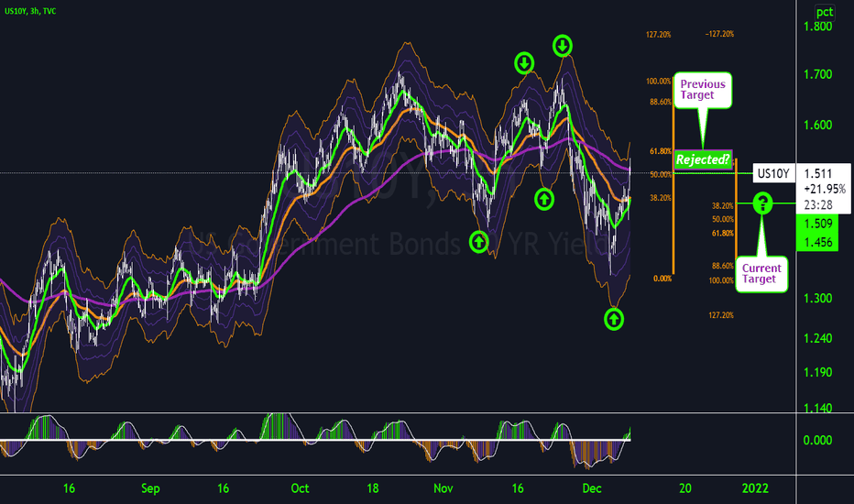The height and width of the screenshot is (504, 854).
Task: Click the 1.190 price axis label
Action: [818, 372]
